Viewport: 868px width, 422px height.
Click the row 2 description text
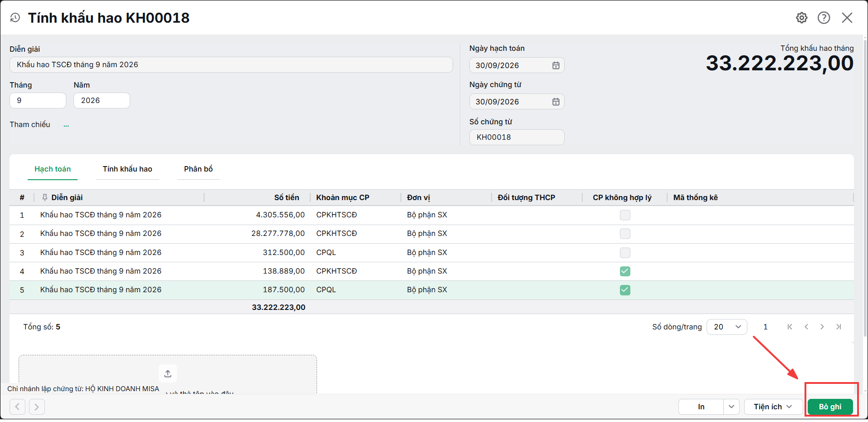point(101,233)
